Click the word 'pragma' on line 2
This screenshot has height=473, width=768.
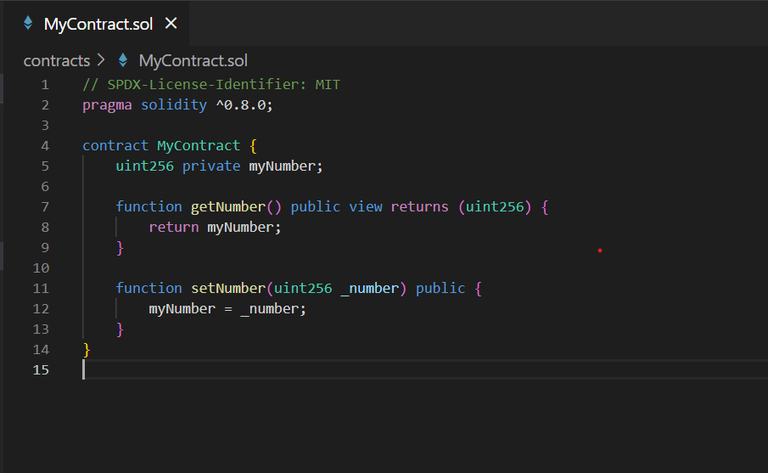coord(107,105)
